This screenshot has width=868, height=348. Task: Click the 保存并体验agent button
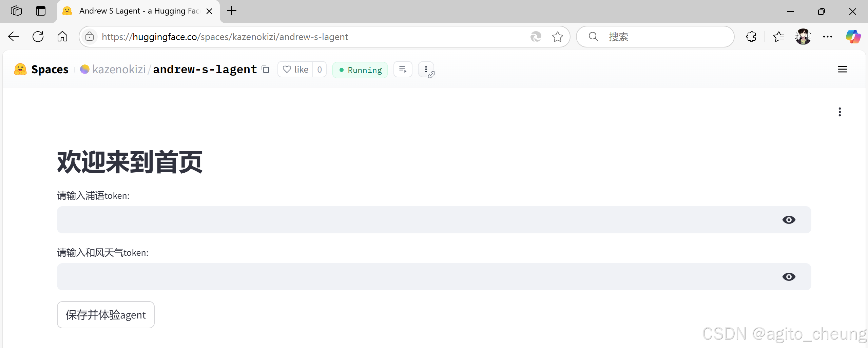pyautogui.click(x=106, y=315)
